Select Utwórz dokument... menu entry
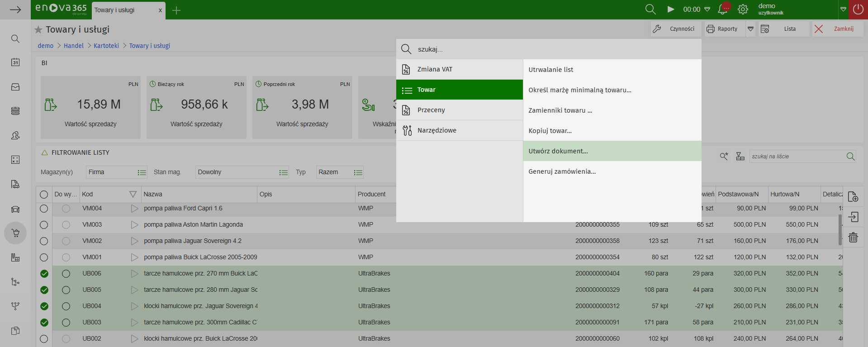868x347 pixels. 558,151
